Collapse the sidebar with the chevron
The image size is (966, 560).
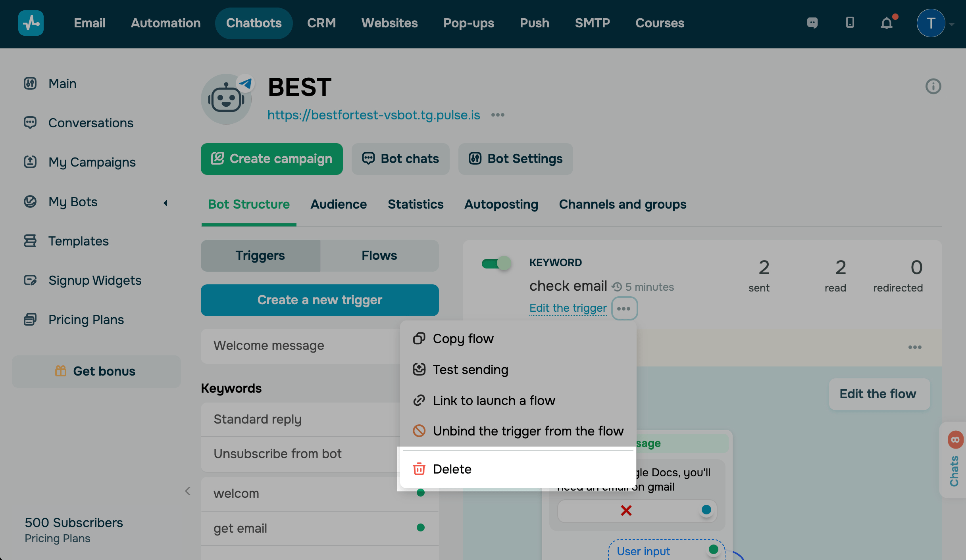tap(188, 491)
